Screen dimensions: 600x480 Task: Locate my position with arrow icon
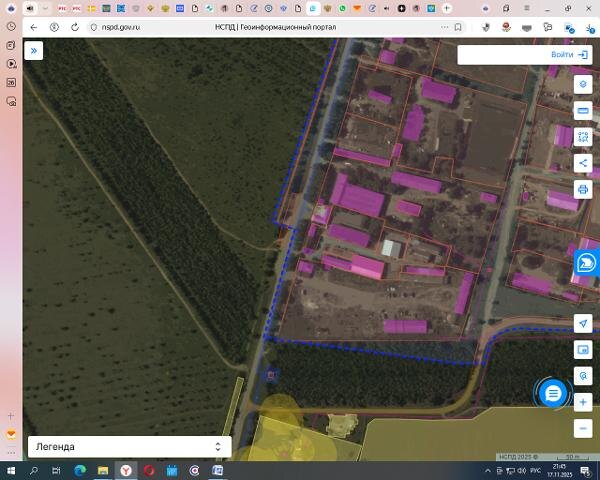(x=583, y=323)
